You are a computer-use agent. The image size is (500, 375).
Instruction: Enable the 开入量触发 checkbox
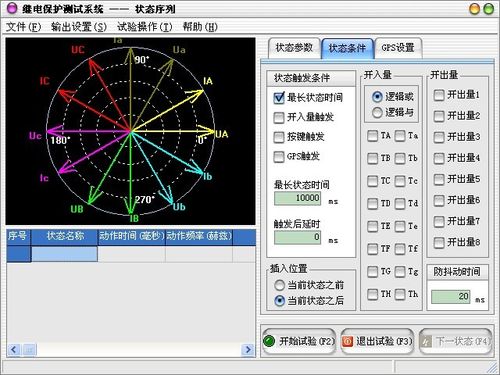click(279, 117)
